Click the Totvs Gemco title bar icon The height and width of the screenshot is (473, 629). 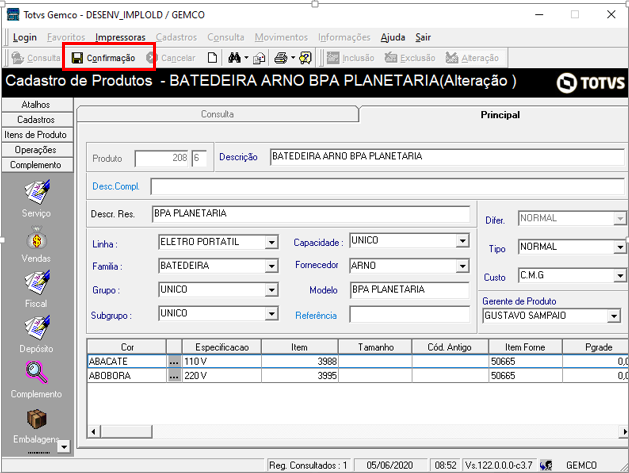click(x=13, y=14)
